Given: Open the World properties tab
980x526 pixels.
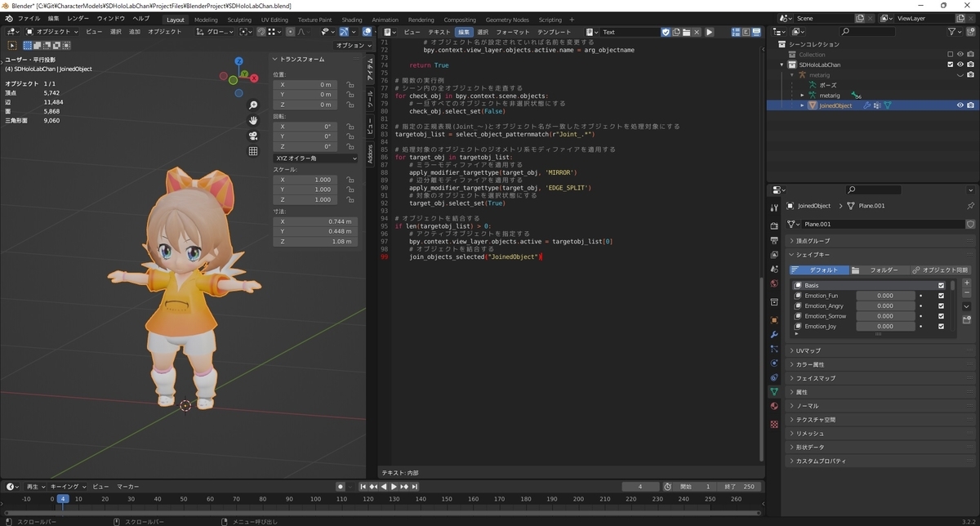Looking at the screenshot, I should coord(774,283).
